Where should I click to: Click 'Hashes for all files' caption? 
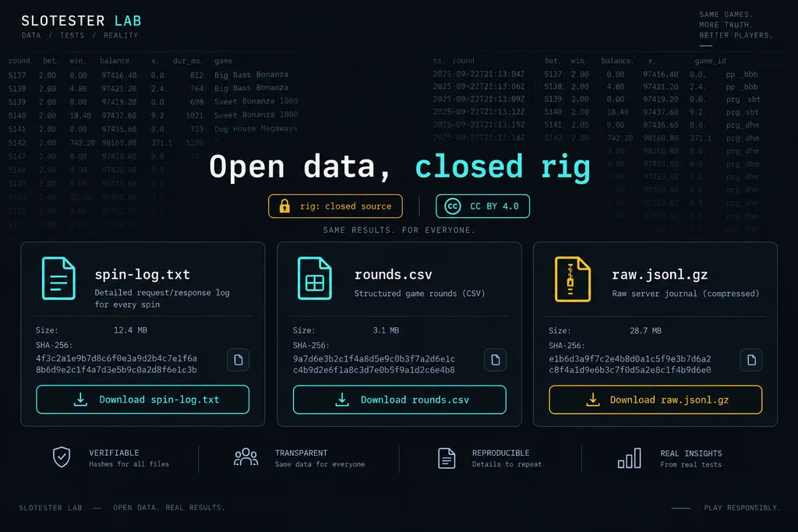(x=129, y=464)
